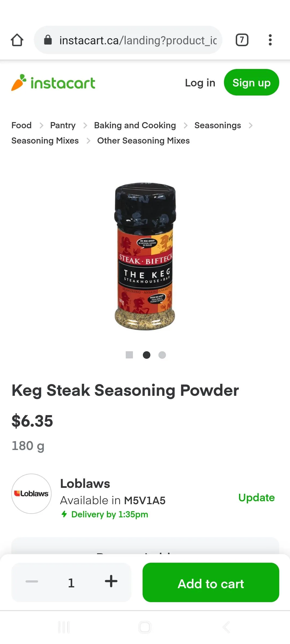The image size is (290, 644).
Task: Increase quantity with the plus icon
Action: pos(111,581)
